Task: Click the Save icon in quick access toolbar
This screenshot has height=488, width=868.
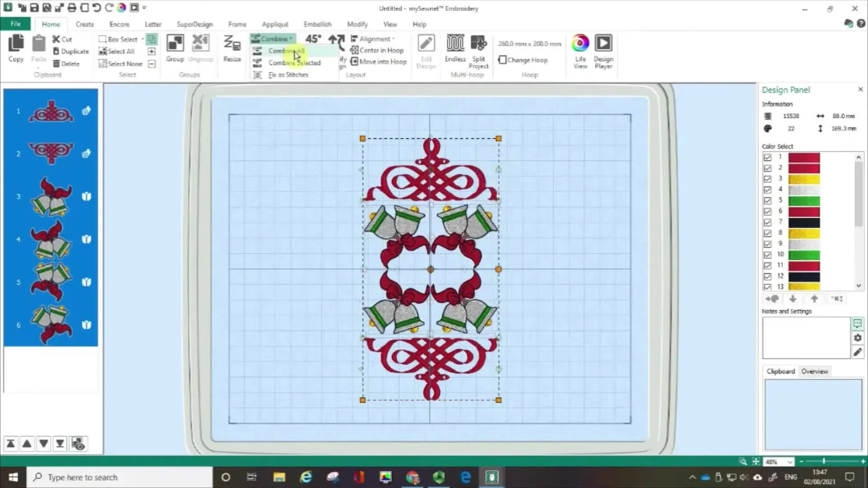Action: (x=34, y=8)
